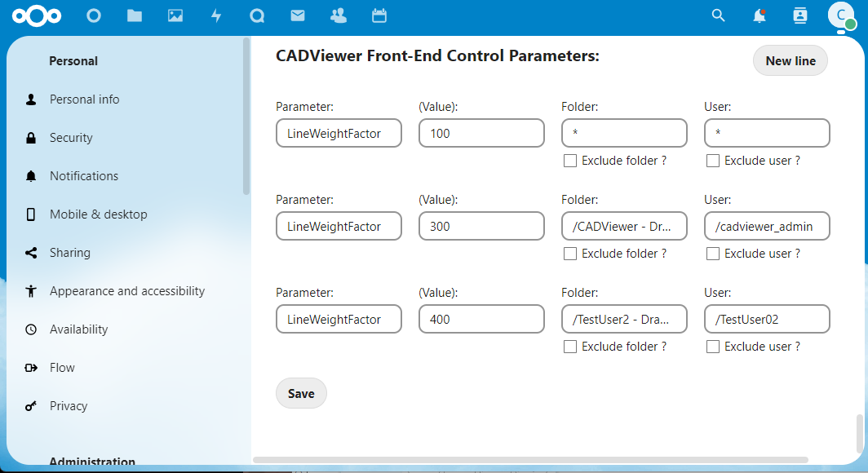Viewport: 868px width, 473px height.
Task: Save the CADViewer parameters
Action: (x=301, y=393)
